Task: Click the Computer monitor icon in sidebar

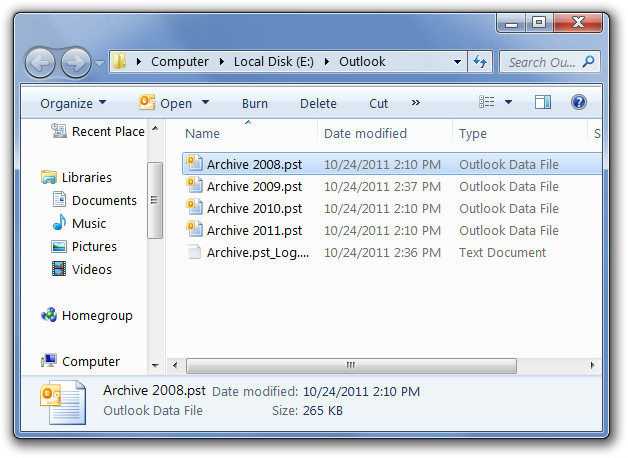Action: (x=49, y=361)
